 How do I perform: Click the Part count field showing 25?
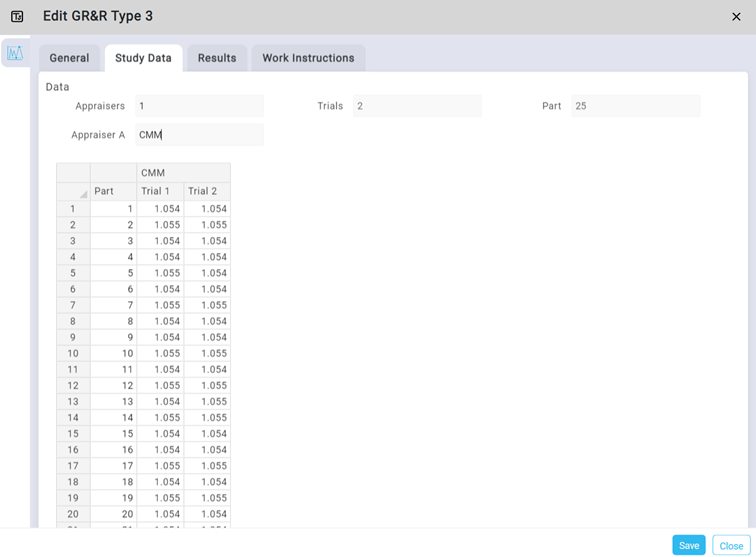635,106
